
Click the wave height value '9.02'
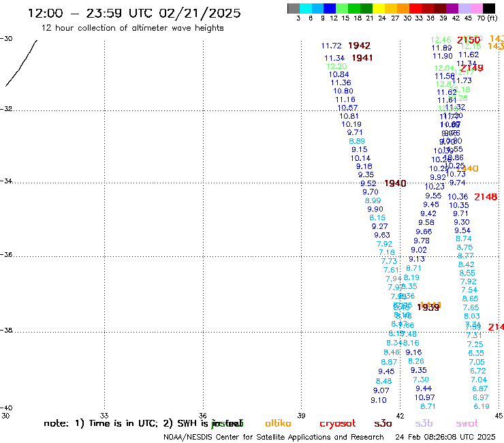click(419, 250)
